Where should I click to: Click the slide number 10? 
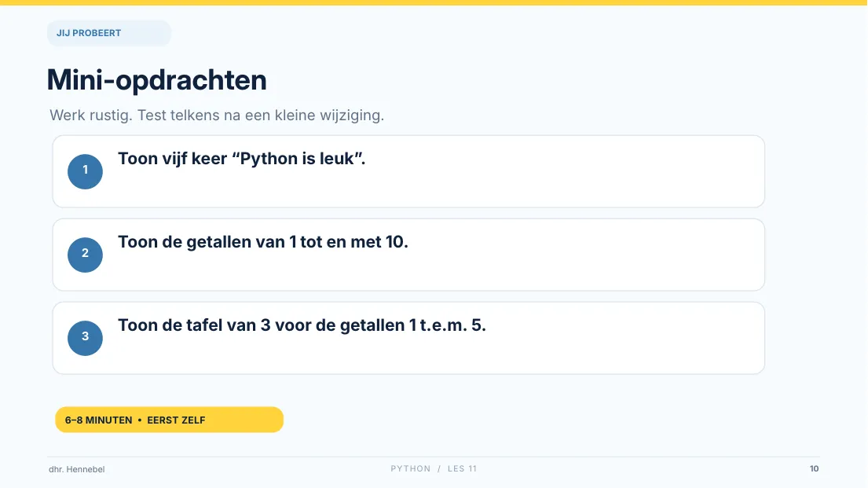[x=815, y=468]
